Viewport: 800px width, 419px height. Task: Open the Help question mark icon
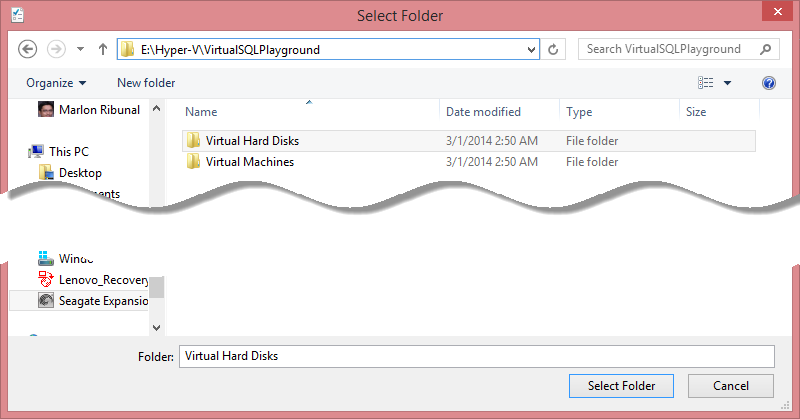point(769,83)
